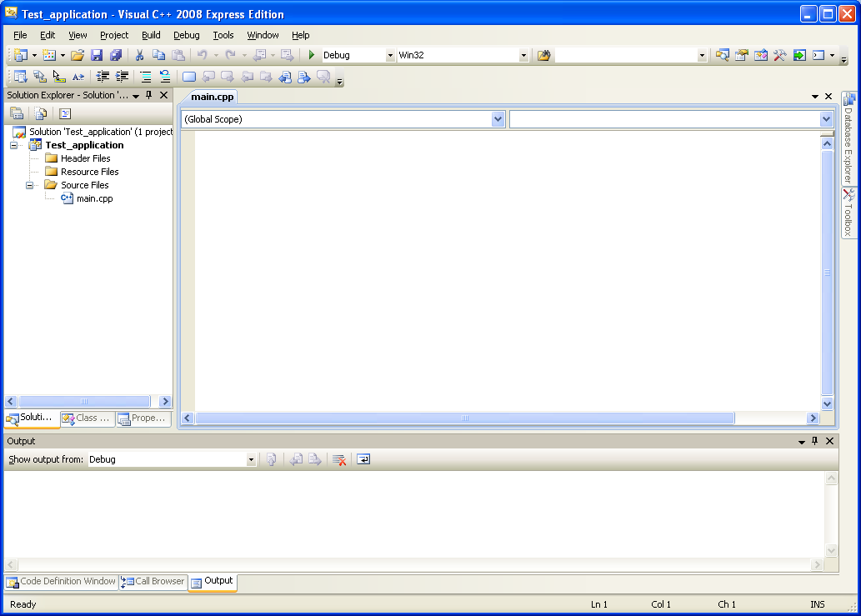861x616 pixels.
Task: Click the editor horizontal scrollbar thumb
Action: (x=465, y=418)
